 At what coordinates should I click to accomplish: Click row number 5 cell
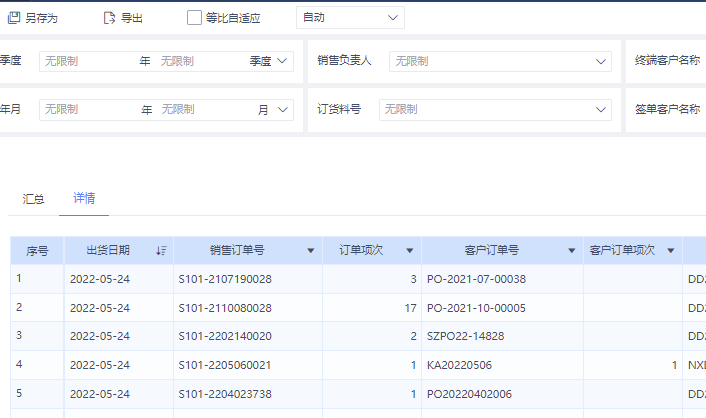pos(37,393)
